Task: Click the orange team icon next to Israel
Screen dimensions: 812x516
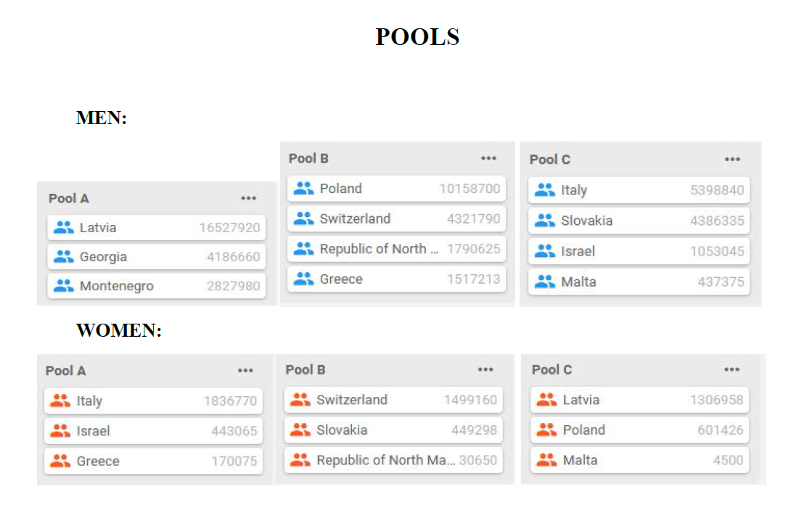Action: tap(61, 430)
